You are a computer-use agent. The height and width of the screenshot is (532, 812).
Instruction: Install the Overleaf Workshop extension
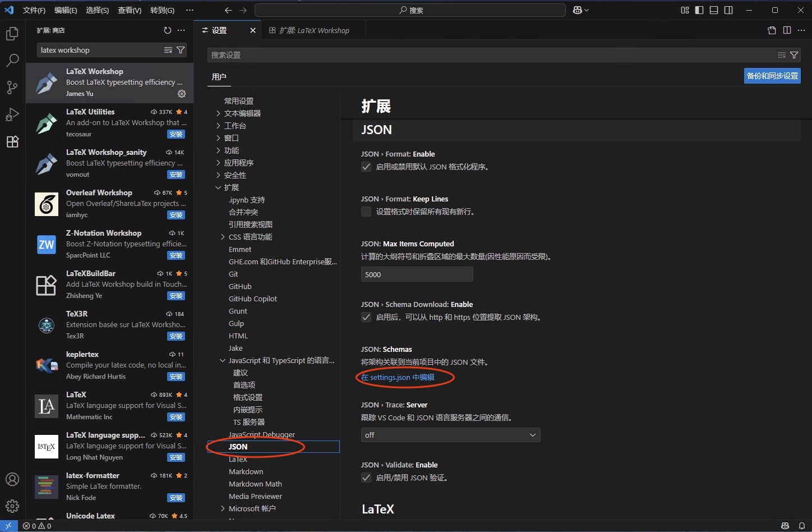176,215
